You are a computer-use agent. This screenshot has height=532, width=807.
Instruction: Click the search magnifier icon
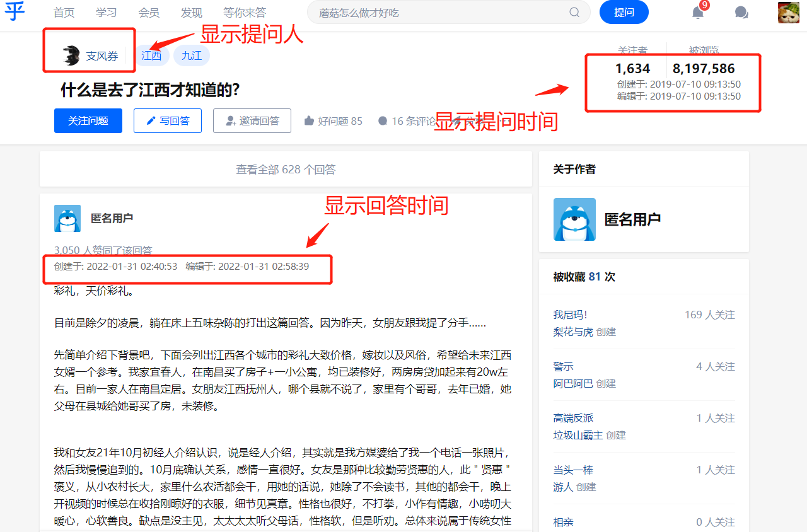pos(574,13)
